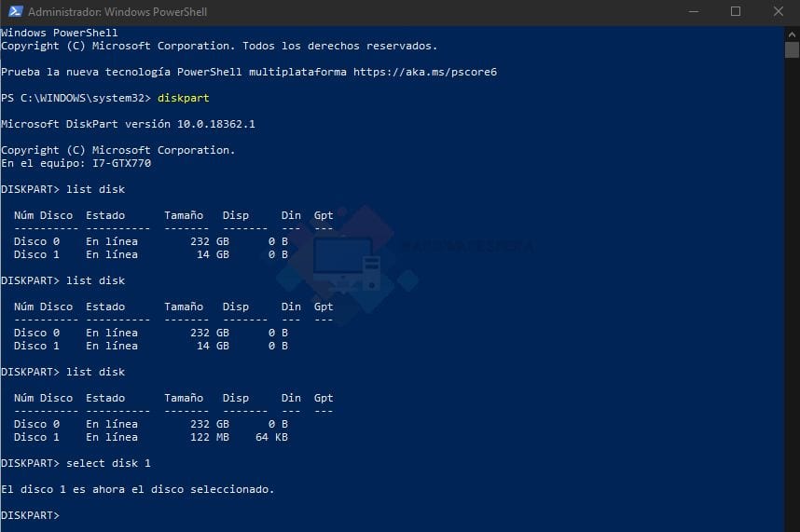Minimize the PowerShell window
The width and height of the screenshot is (800, 532).
click(694, 11)
